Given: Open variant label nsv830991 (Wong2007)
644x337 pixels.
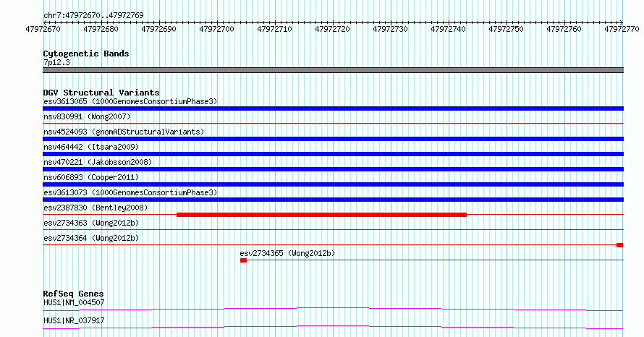Looking at the screenshot, I should [87, 116].
